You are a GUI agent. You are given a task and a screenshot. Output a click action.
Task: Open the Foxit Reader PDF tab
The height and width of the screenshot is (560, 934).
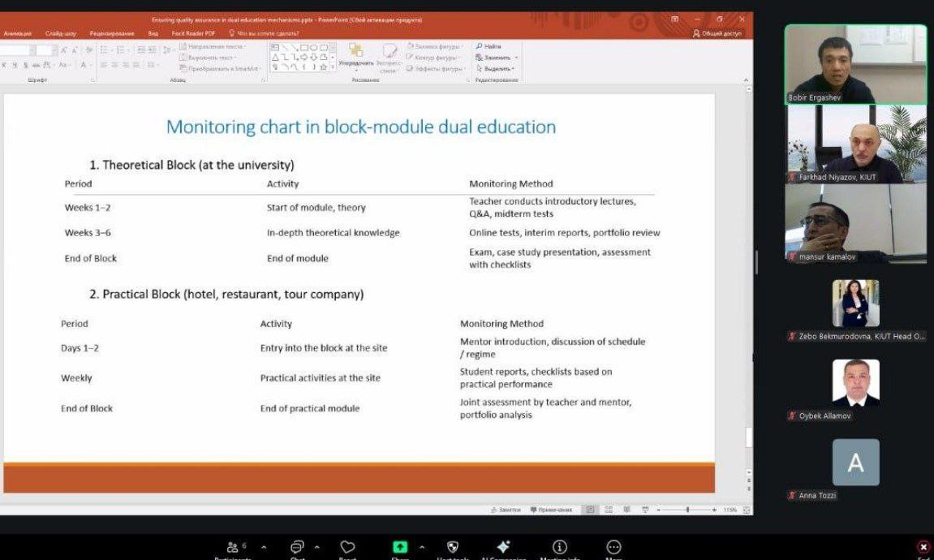click(193, 33)
